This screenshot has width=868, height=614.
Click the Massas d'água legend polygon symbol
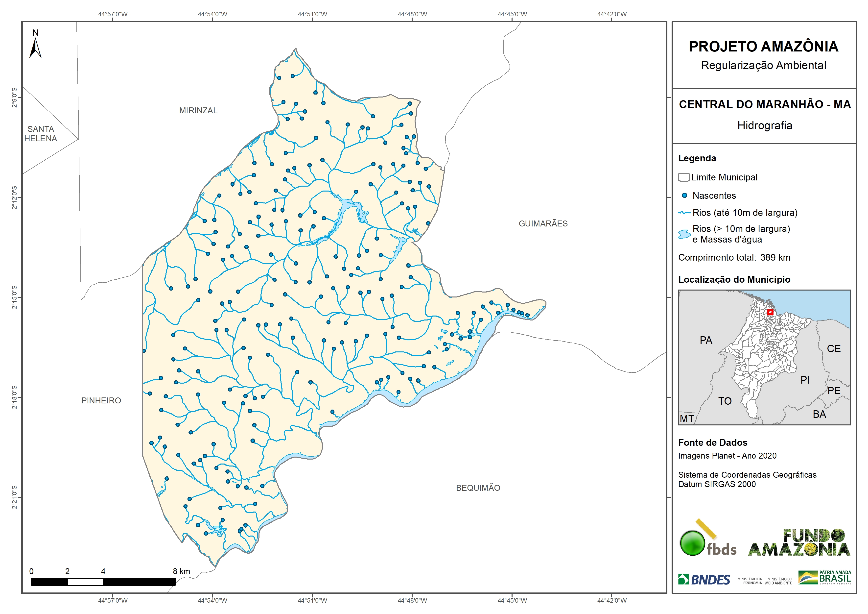684,234
